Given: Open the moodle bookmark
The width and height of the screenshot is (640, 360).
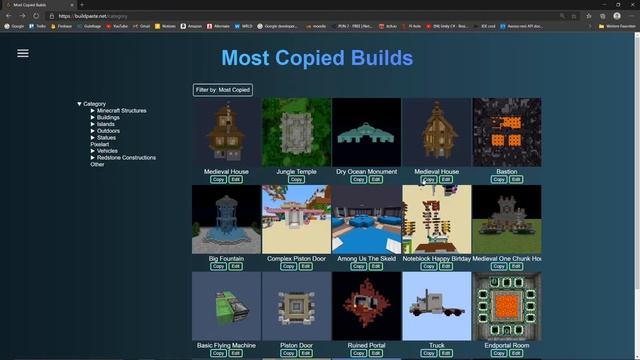Looking at the screenshot, I should (x=316, y=26).
